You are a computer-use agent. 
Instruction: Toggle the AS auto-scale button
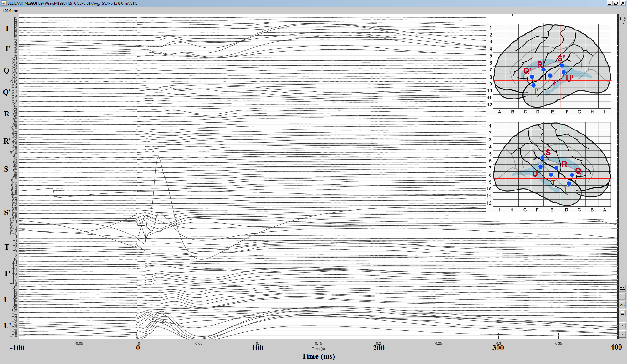622,305
